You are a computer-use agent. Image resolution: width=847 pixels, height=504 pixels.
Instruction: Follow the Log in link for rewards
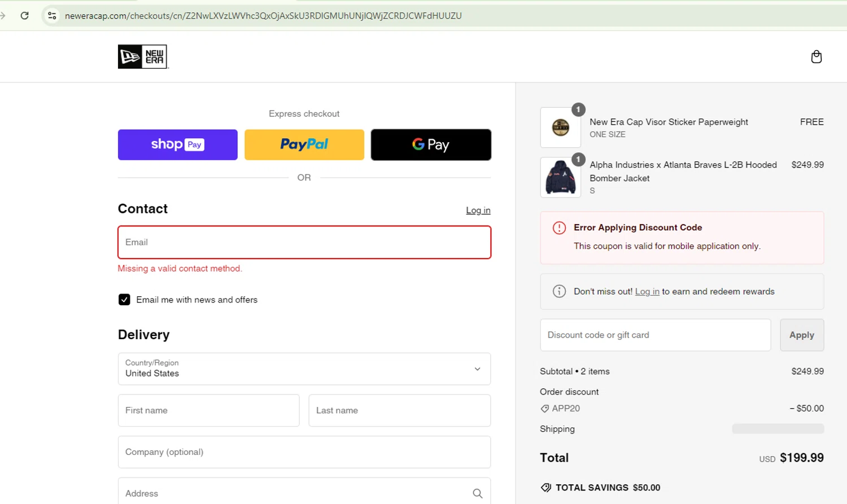(647, 291)
